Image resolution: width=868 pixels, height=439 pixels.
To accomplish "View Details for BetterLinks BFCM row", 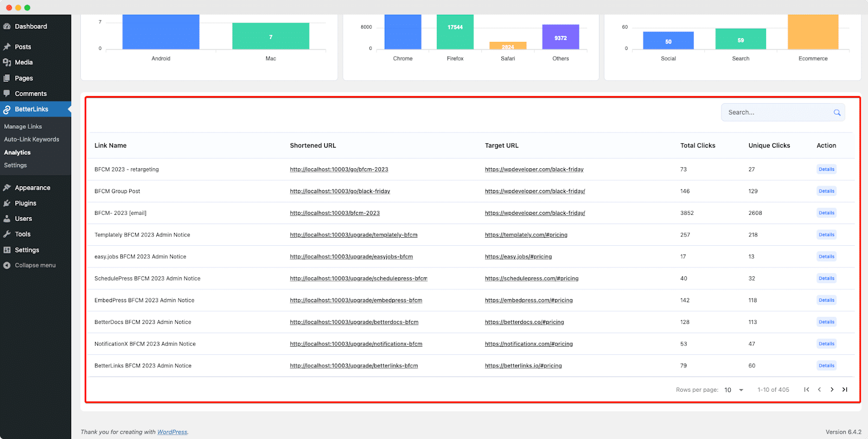I will tap(826, 366).
